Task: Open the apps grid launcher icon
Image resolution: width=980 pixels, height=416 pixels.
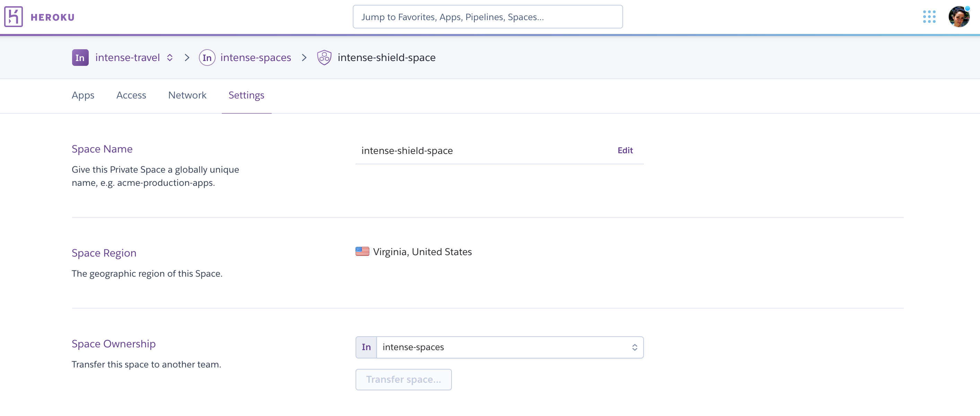Action: coord(929,17)
